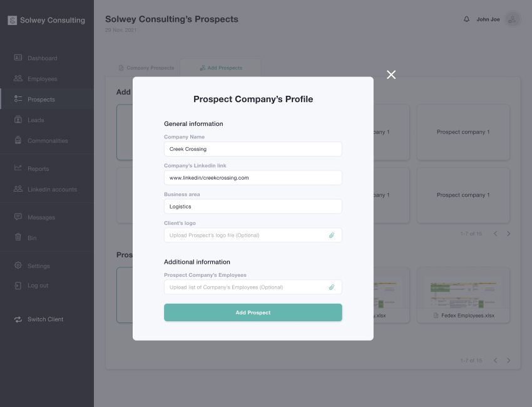
Task: Select the Add Prospects tab
Action: coord(221,68)
